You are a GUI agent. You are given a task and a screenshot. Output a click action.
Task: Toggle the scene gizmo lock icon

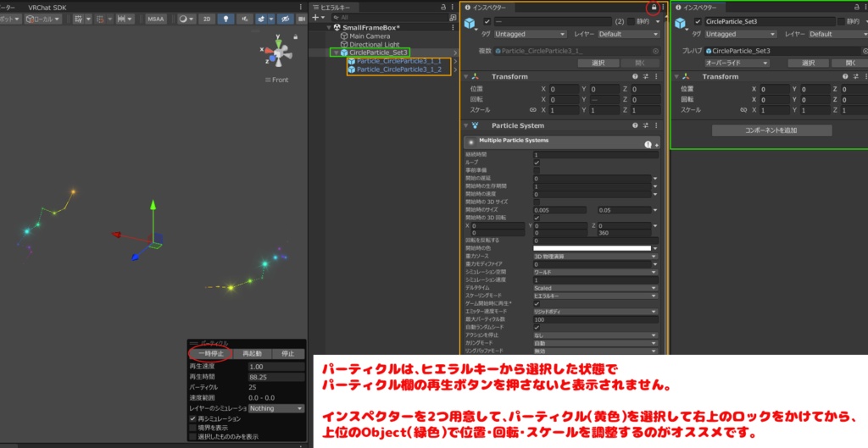click(295, 37)
